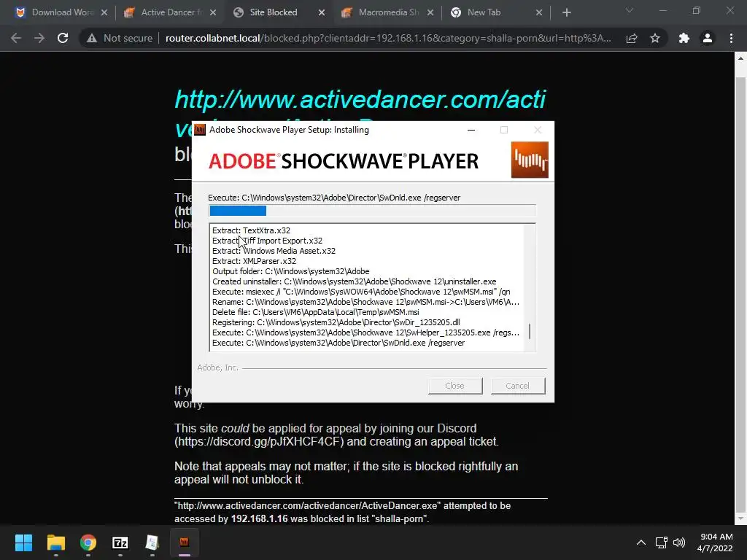Close the Active Dancer tab
Image resolution: width=747 pixels, height=560 pixels.
pos(213,12)
